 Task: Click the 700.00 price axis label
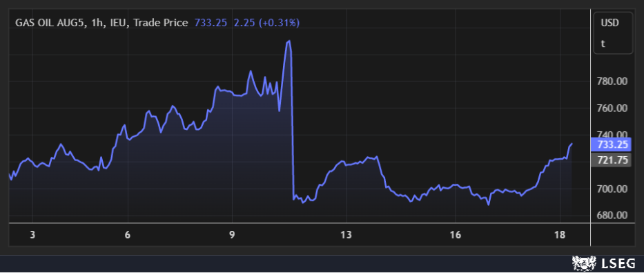coord(612,189)
